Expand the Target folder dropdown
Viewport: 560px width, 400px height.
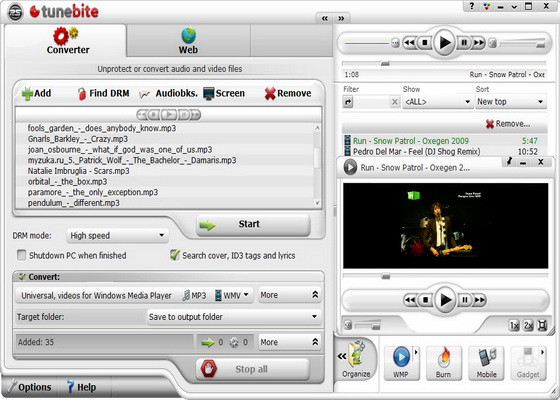234,317
